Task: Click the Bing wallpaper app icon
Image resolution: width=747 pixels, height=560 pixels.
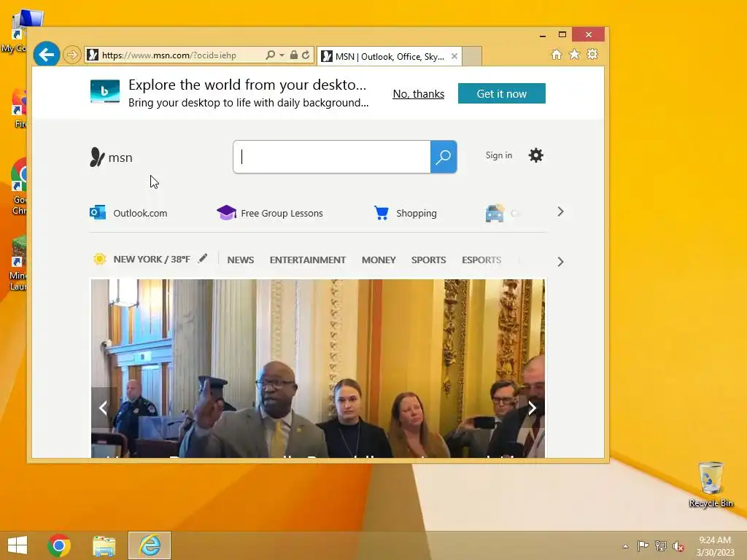Action: [x=105, y=91]
